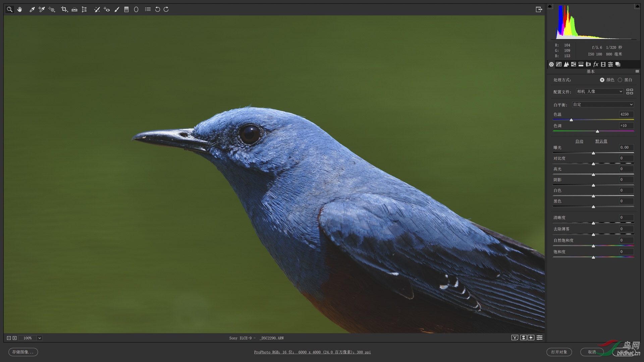Image resolution: width=644 pixels, height=362 pixels.
Task: Switch to the fx Effects panel tab
Action: tap(596, 64)
